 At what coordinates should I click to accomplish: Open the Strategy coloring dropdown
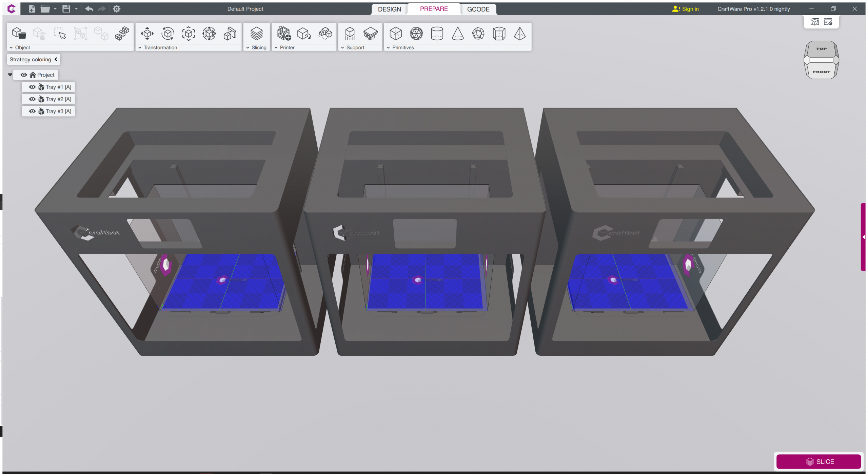(x=33, y=60)
